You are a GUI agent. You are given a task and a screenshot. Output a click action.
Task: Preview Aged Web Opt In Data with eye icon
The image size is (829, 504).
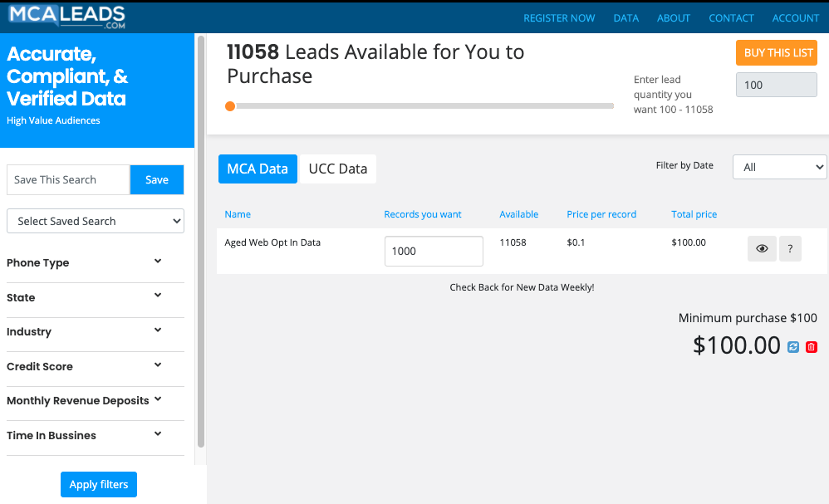click(762, 248)
